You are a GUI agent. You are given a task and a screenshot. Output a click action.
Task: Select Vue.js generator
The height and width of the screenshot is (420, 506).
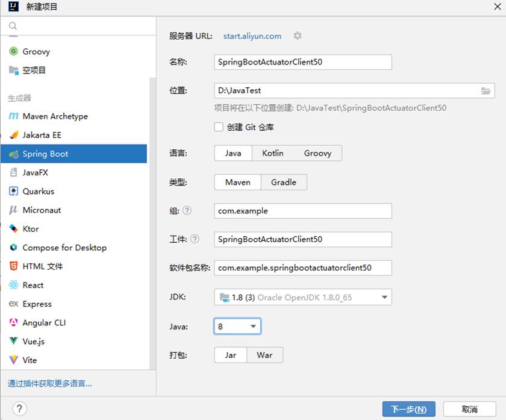pyautogui.click(x=73, y=341)
